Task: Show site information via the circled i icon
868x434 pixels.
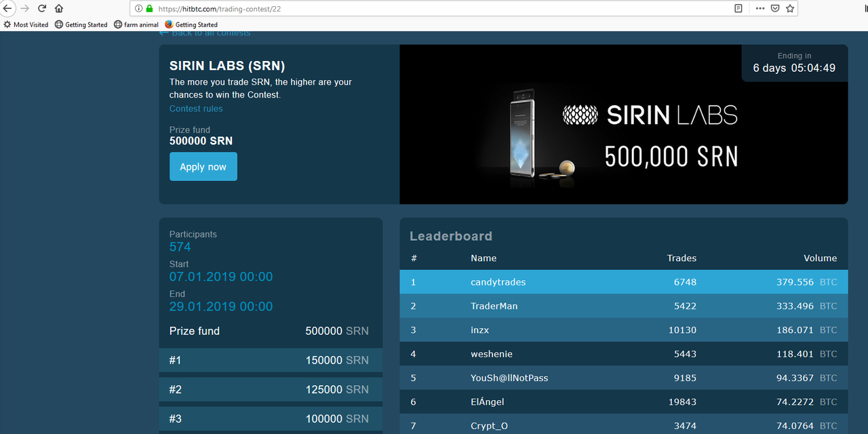Action: (x=138, y=9)
